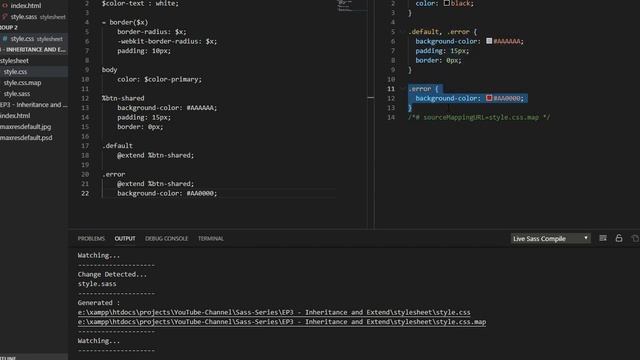640x360 pixels.
Task: Click the black color swatch
Action: [x=447, y=3]
